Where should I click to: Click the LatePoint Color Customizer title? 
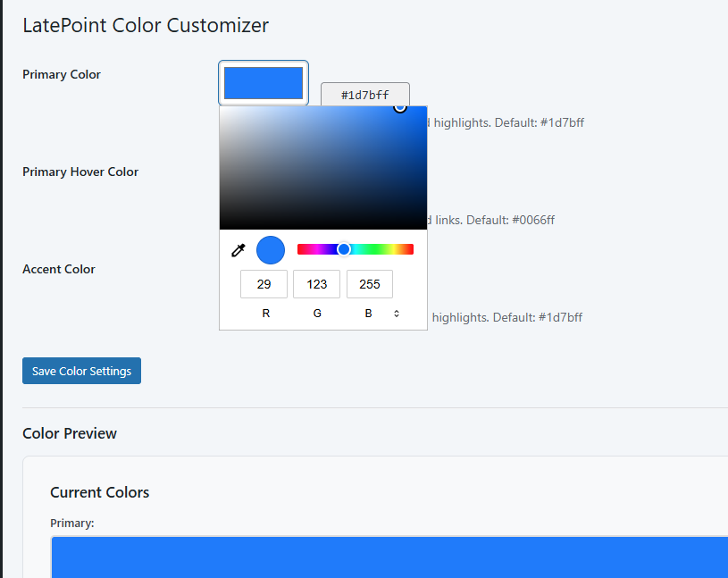pos(146,25)
